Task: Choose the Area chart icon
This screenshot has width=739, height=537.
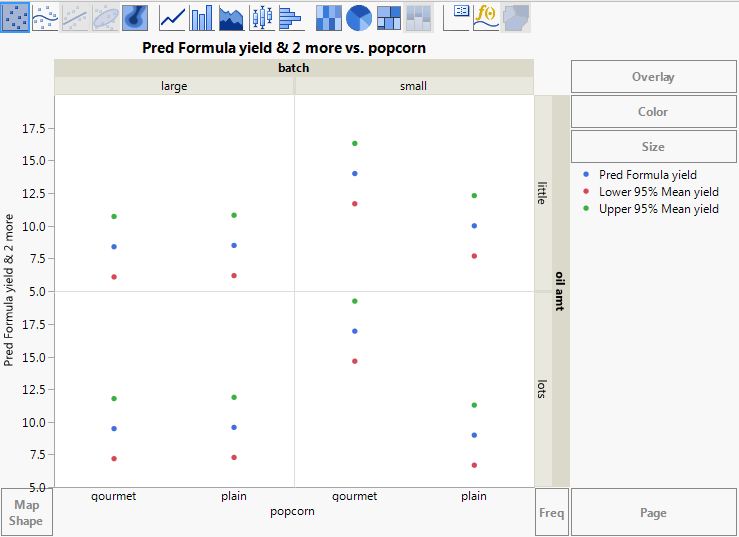Action: [x=231, y=17]
